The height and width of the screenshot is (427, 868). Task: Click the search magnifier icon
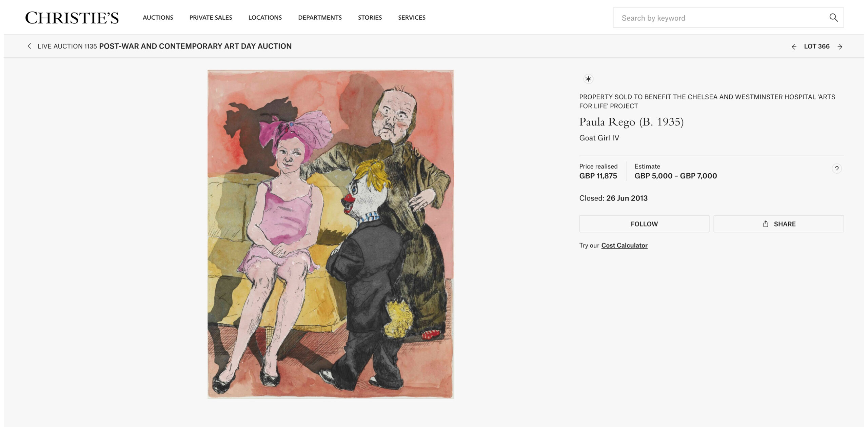[x=833, y=18]
